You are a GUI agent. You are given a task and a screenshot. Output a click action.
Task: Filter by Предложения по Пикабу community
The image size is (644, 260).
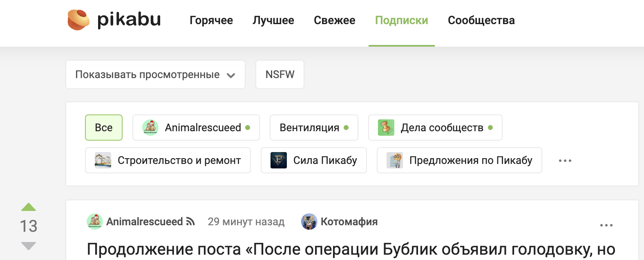(459, 160)
